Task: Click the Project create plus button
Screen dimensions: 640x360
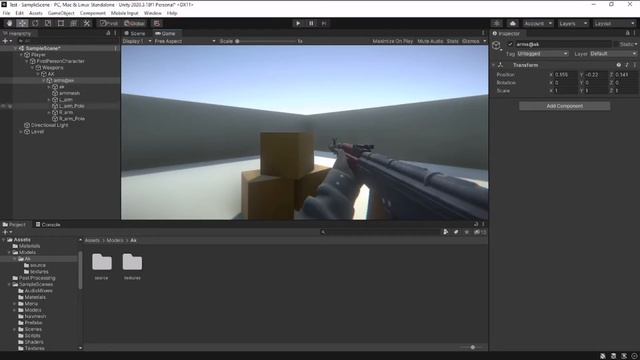Action: [x=7, y=232]
